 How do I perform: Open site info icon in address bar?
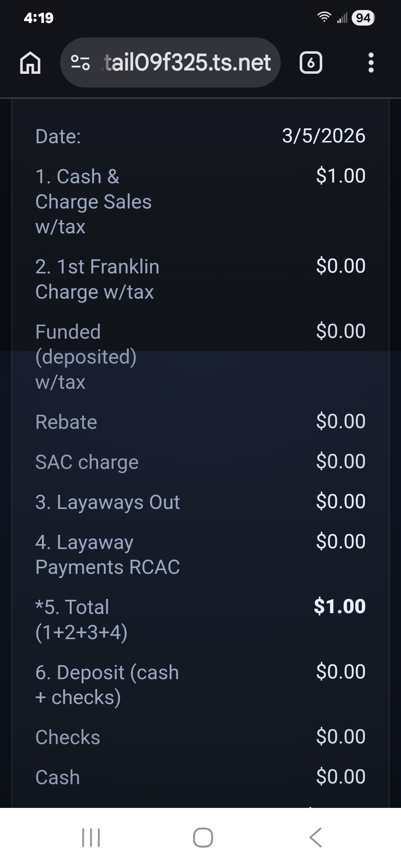point(80,63)
